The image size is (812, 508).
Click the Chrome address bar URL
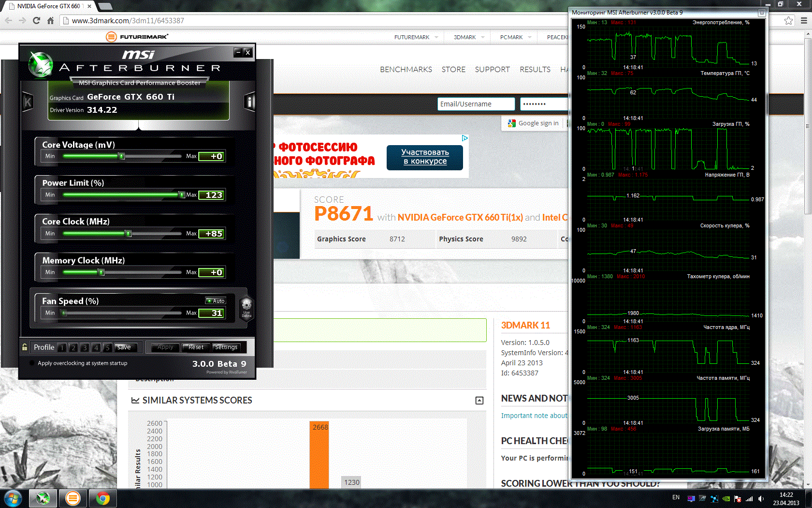128,21
